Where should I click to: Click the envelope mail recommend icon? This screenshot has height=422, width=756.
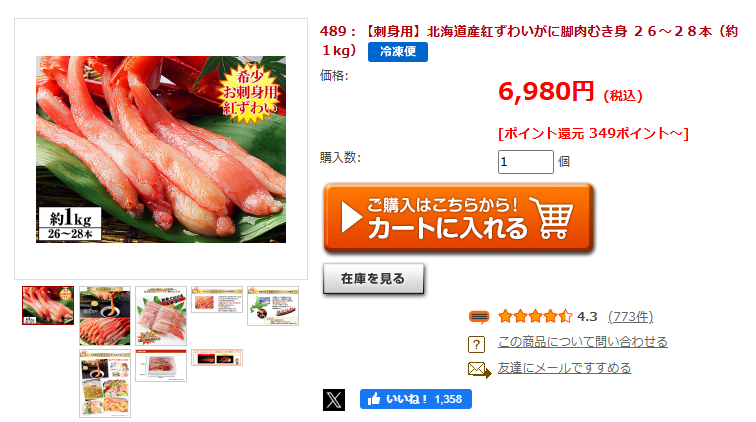(x=479, y=369)
